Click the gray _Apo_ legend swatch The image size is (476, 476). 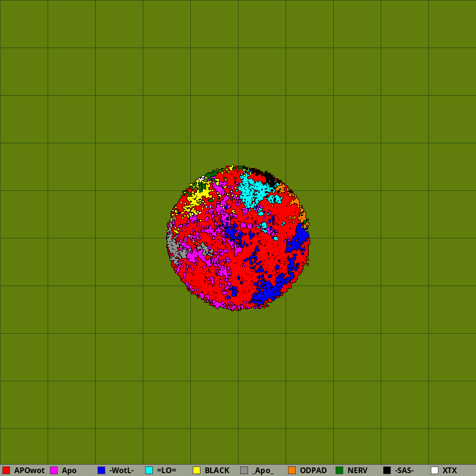tap(244, 470)
